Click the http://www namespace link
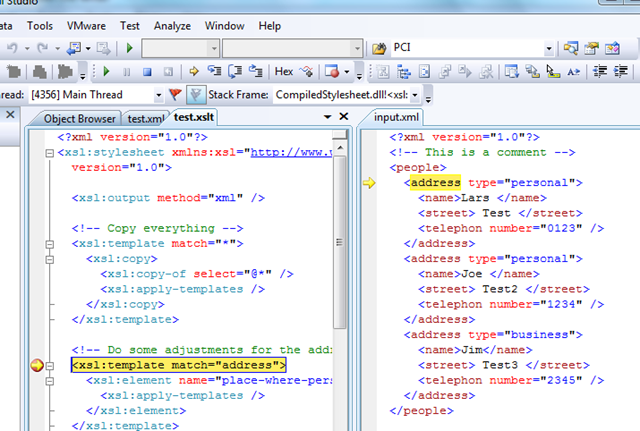The height and width of the screenshot is (431, 640). [291, 152]
